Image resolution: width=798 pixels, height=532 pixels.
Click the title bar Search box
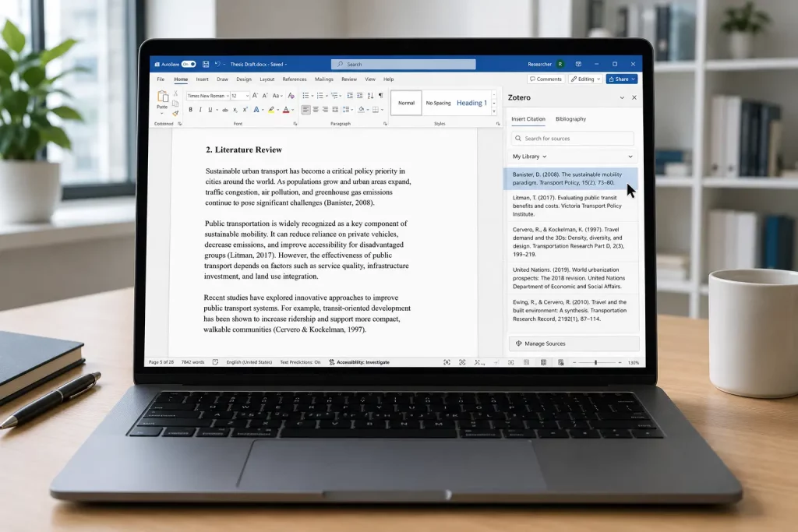pyautogui.click(x=404, y=64)
